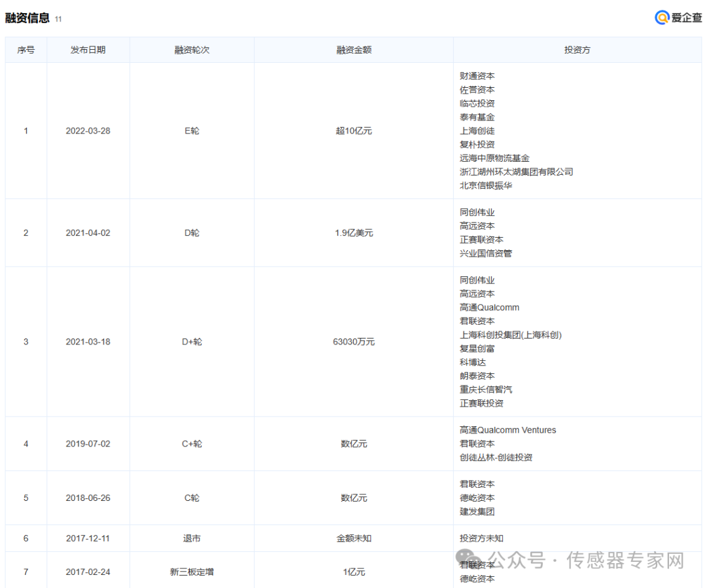Open 高通Qualcomm in the D+轮 row
The width and height of the screenshot is (707, 588).
click(x=489, y=308)
